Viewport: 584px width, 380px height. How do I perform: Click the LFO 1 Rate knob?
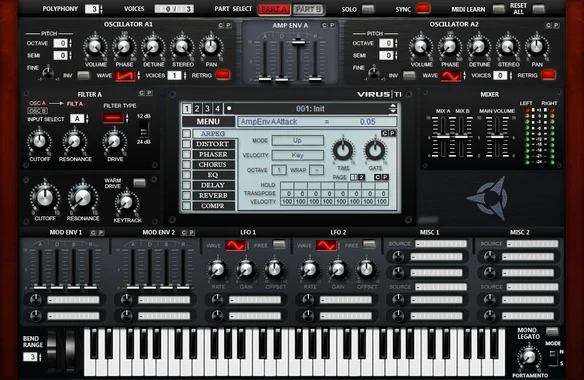(218, 269)
